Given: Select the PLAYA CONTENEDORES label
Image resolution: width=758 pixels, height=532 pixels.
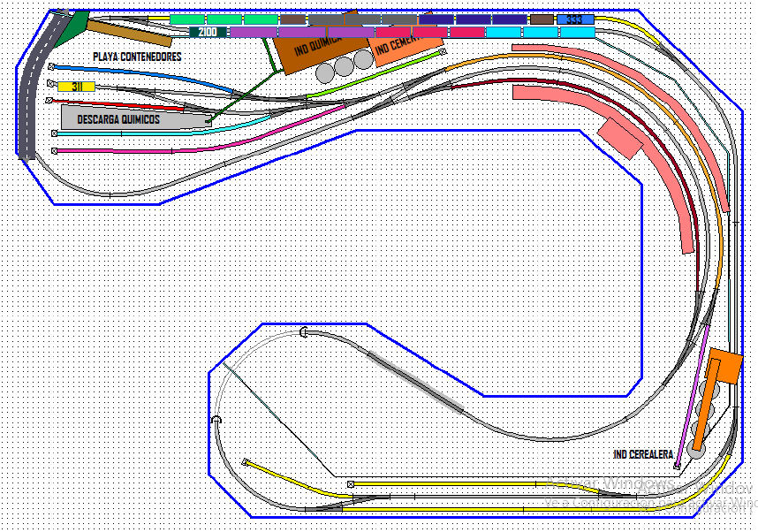Looking at the screenshot, I should [137, 57].
